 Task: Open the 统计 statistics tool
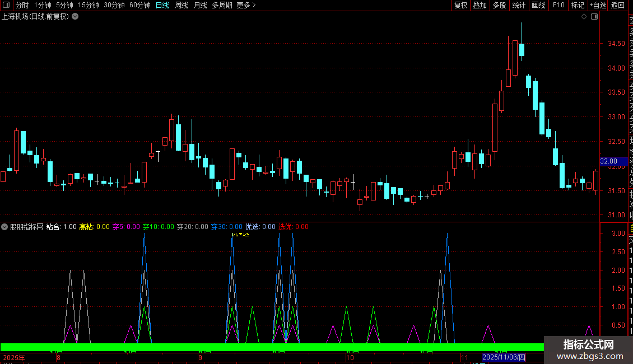click(x=519, y=5)
